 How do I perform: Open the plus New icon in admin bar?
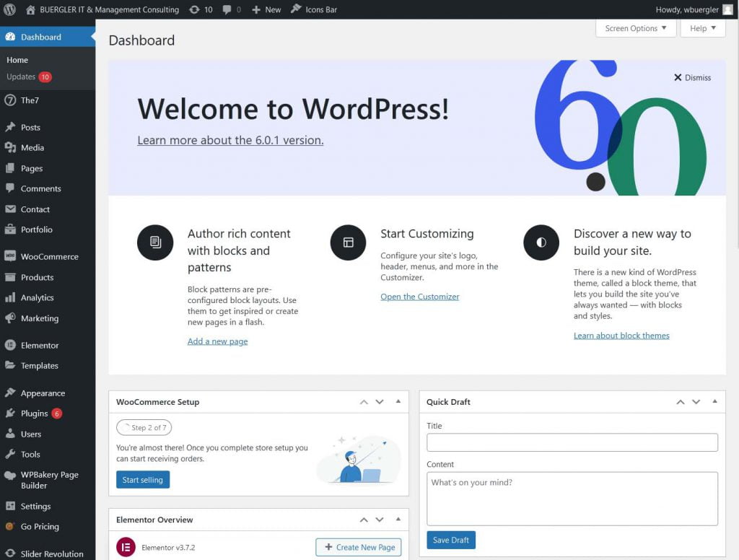[256, 9]
